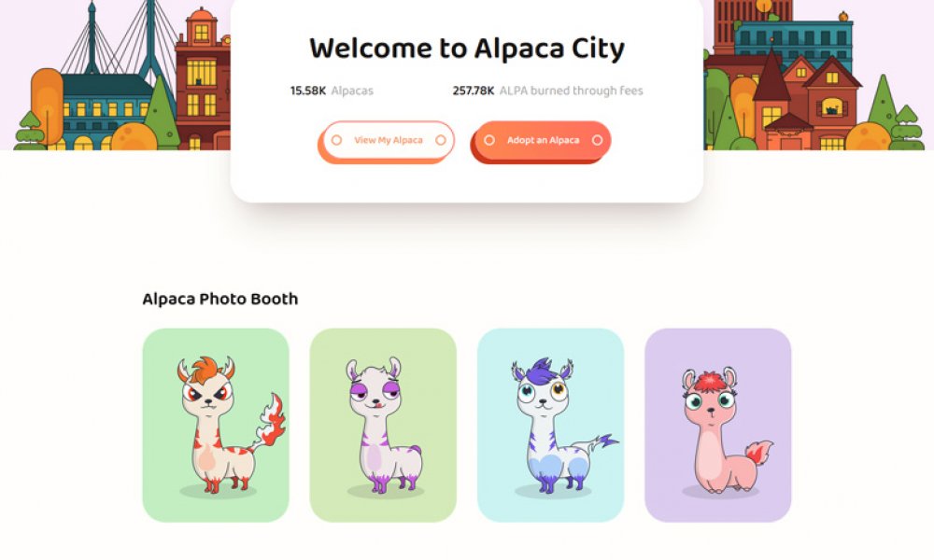The image size is (934, 560).
Task: Select the purple-eyed white alpaca card
Action: click(x=383, y=425)
